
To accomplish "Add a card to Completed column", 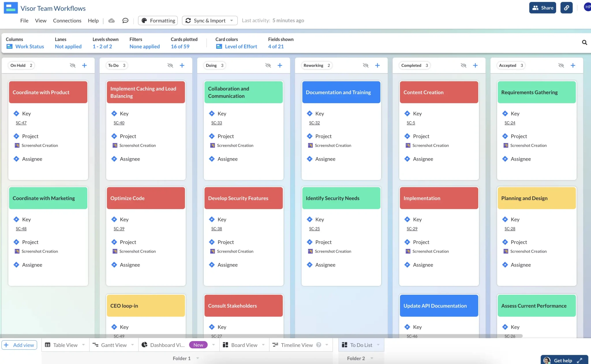I will (x=475, y=65).
